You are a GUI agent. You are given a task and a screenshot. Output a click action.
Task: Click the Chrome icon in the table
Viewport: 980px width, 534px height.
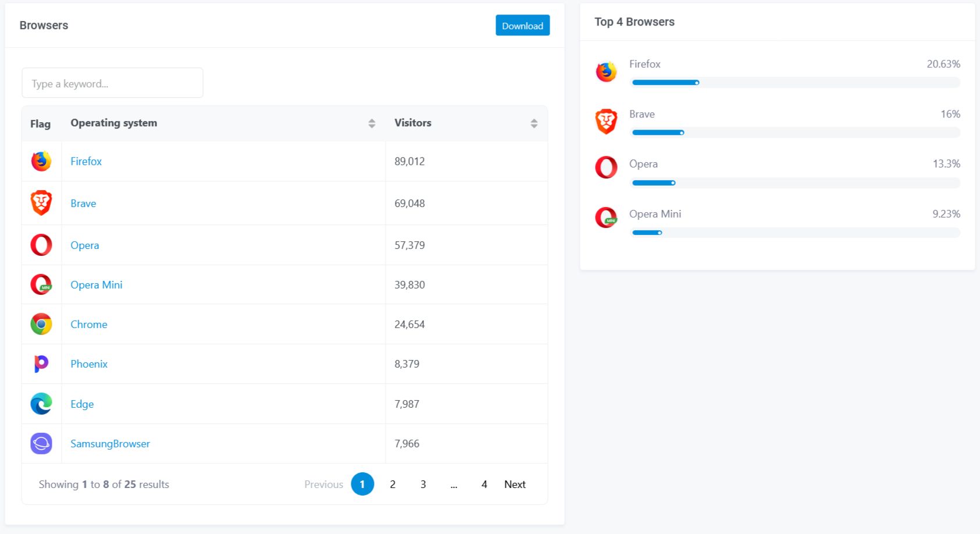(41, 324)
